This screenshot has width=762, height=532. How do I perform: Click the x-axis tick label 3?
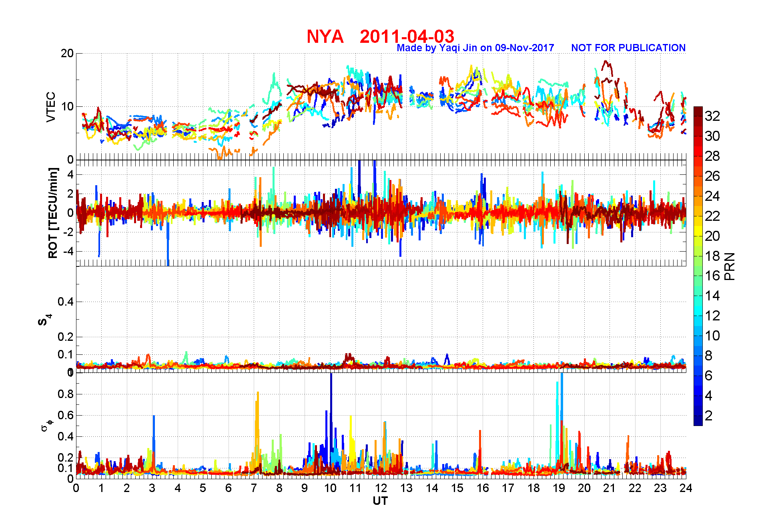tap(152, 488)
